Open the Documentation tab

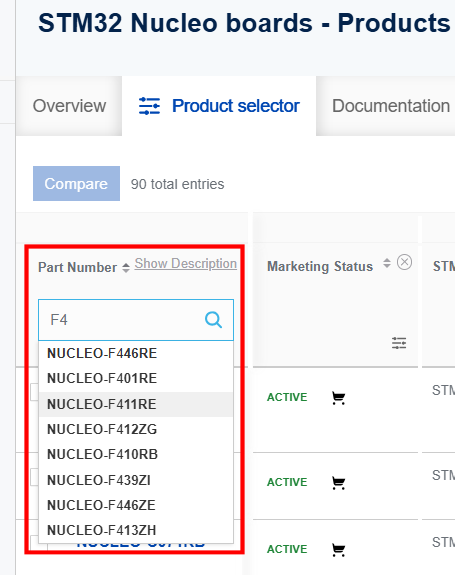(391, 106)
